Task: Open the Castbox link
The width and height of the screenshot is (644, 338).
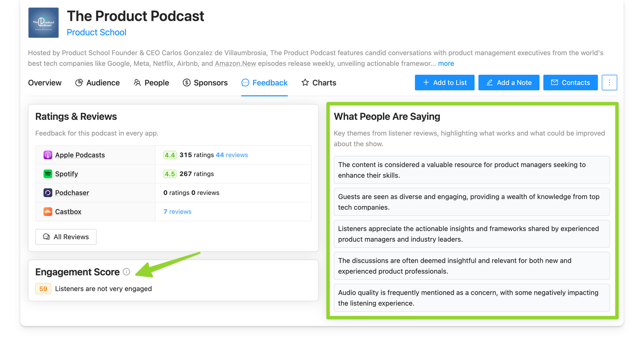Action: (x=68, y=211)
